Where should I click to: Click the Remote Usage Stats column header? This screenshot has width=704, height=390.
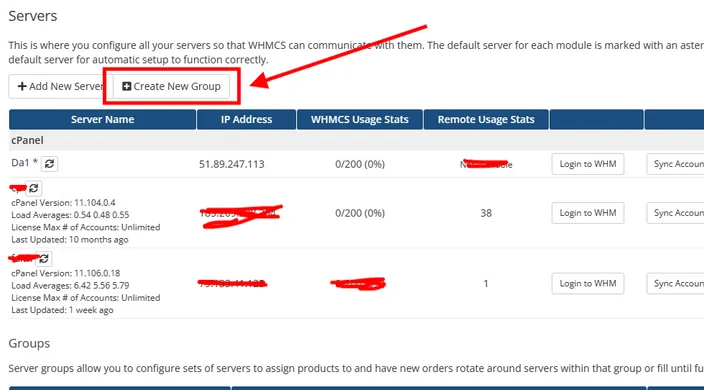[x=486, y=119]
